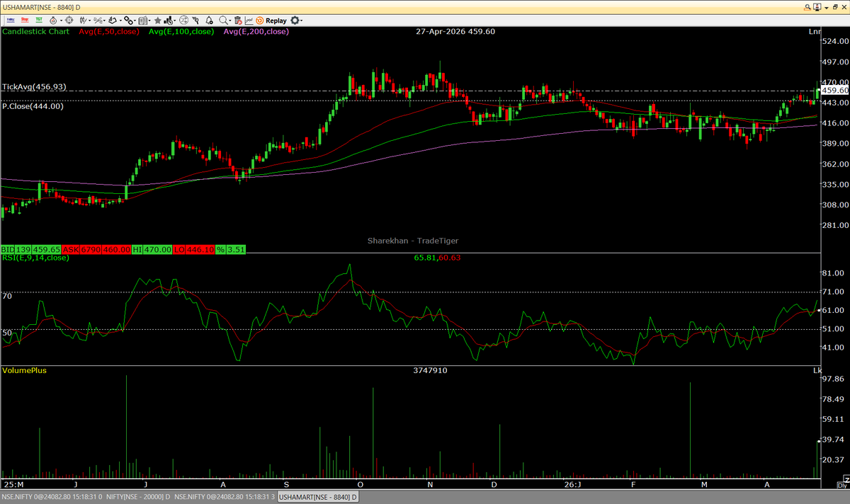
Task: Click the magnifier zoom icon
Action: 223,21
